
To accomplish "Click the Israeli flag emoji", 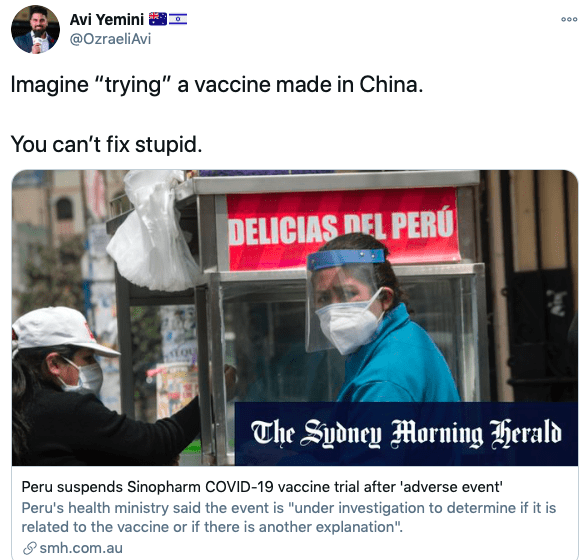I will (x=178, y=19).
